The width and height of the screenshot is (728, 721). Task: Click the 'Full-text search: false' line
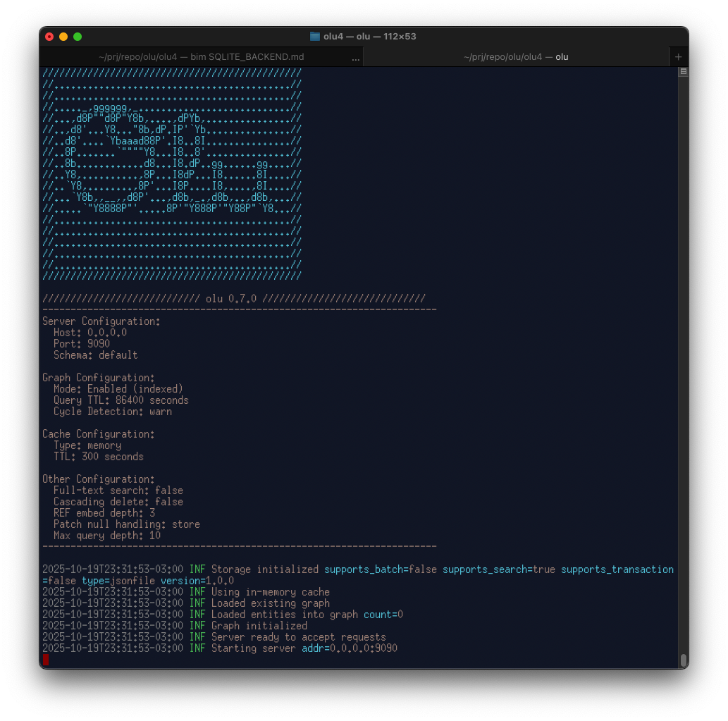(118, 491)
